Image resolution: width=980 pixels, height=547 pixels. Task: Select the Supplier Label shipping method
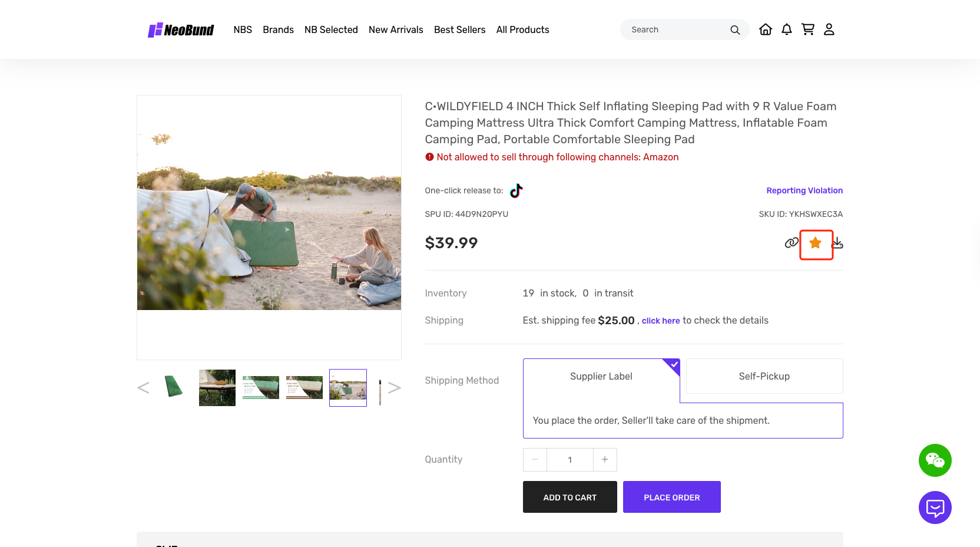601,376
